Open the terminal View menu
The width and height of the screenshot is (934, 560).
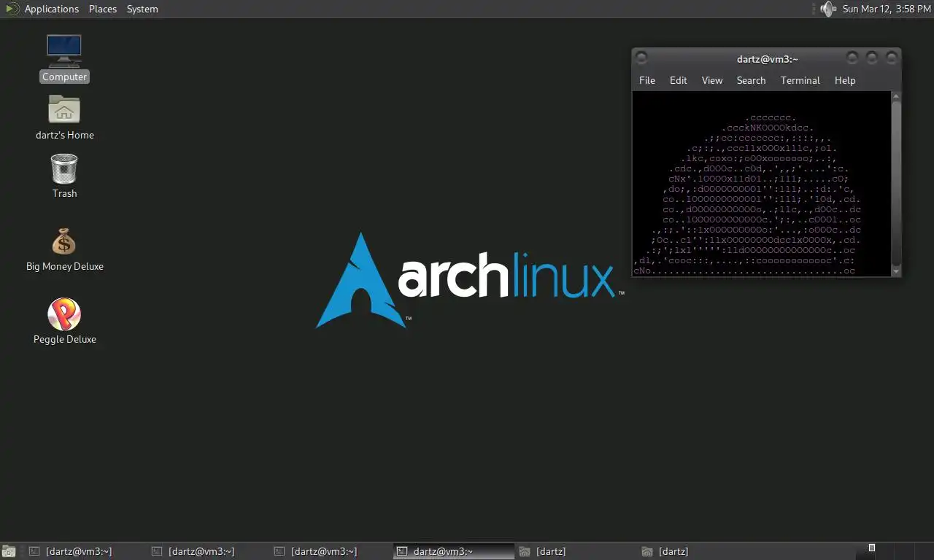tap(712, 80)
